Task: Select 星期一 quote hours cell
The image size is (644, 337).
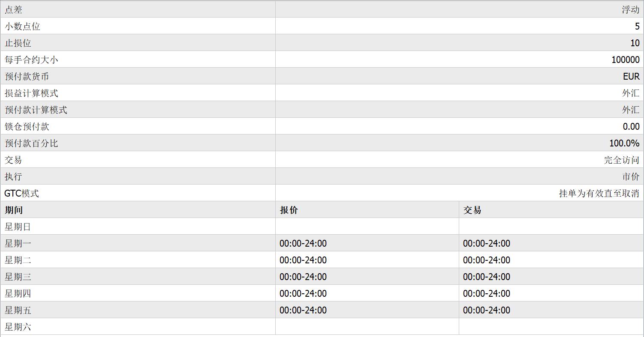Action: (x=303, y=243)
